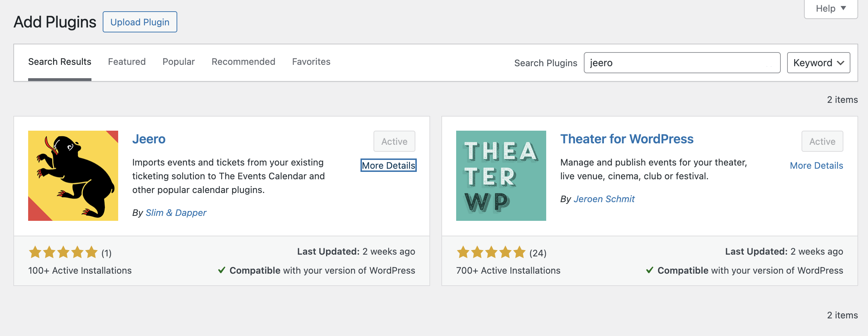Screen dimensions: 868x336
Task: Click the Jeero five-star rating
Action: click(63, 253)
